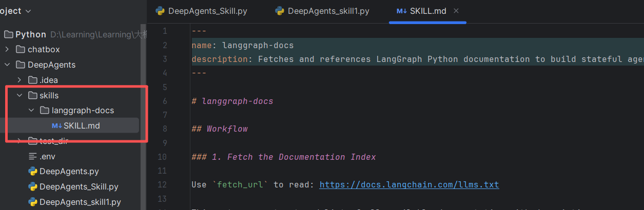Select SKILL.md in the project tree

click(70, 125)
